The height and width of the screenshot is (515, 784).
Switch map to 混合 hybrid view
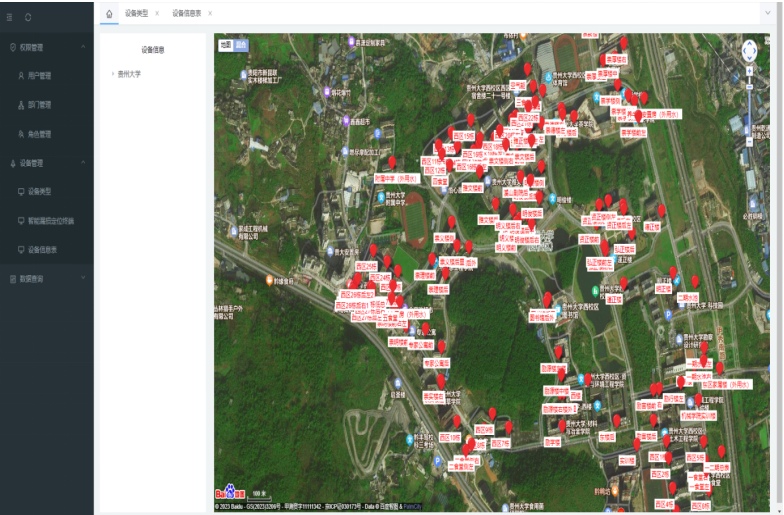241,45
